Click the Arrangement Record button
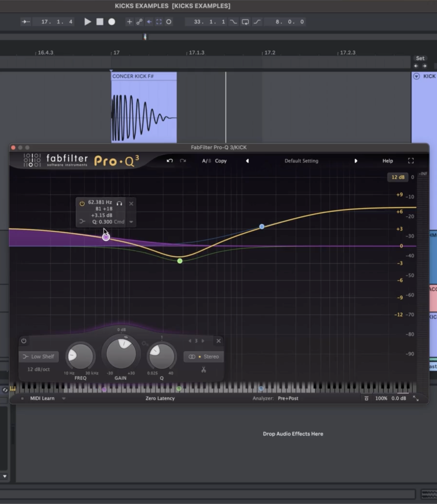This screenshot has width=437, height=504. point(112,22)
